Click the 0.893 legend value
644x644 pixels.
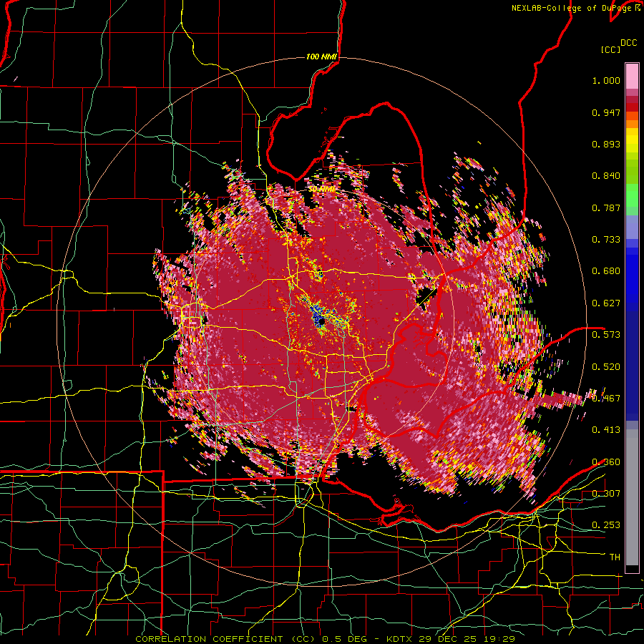coord(606,144)
